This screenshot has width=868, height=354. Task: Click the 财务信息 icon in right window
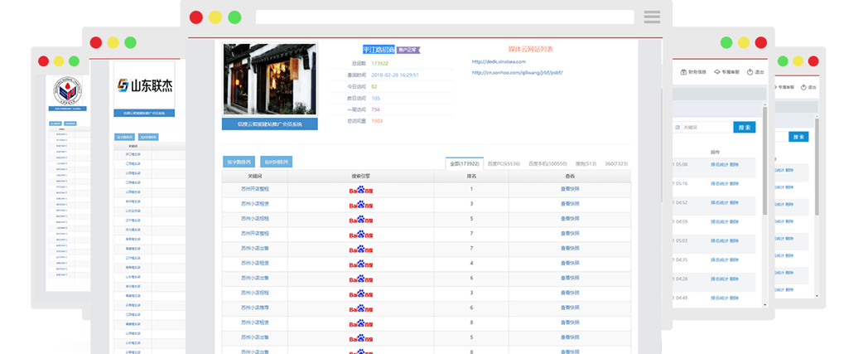[683, 72]
